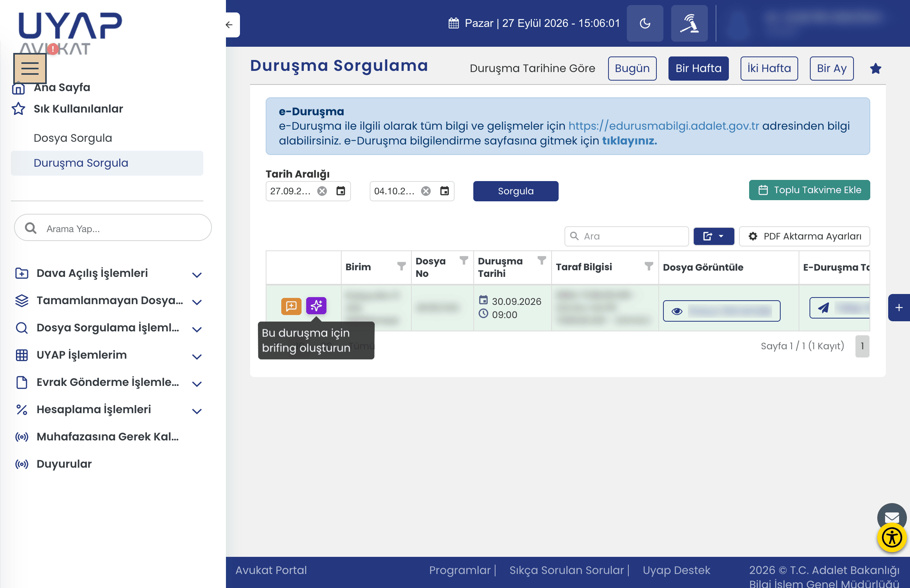The image size is (910, 588).
Task: Open start date calendar picker icon
Action: click(x=340, y=191)
